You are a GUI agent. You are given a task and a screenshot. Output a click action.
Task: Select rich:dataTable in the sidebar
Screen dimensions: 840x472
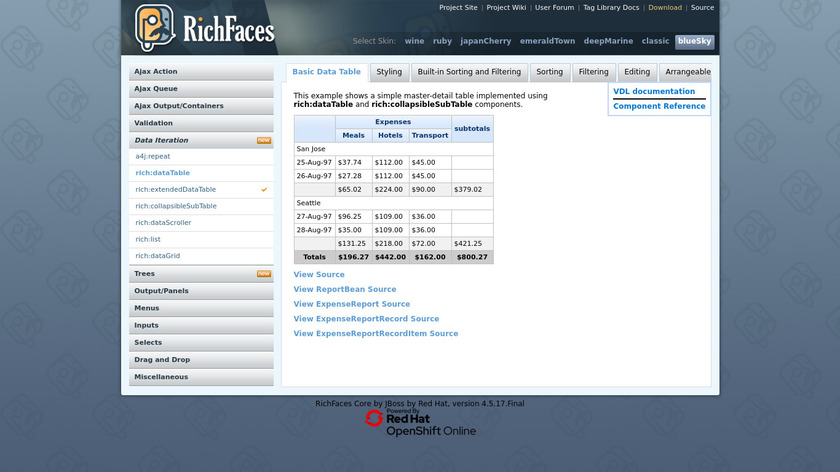[x=162, y=173]
